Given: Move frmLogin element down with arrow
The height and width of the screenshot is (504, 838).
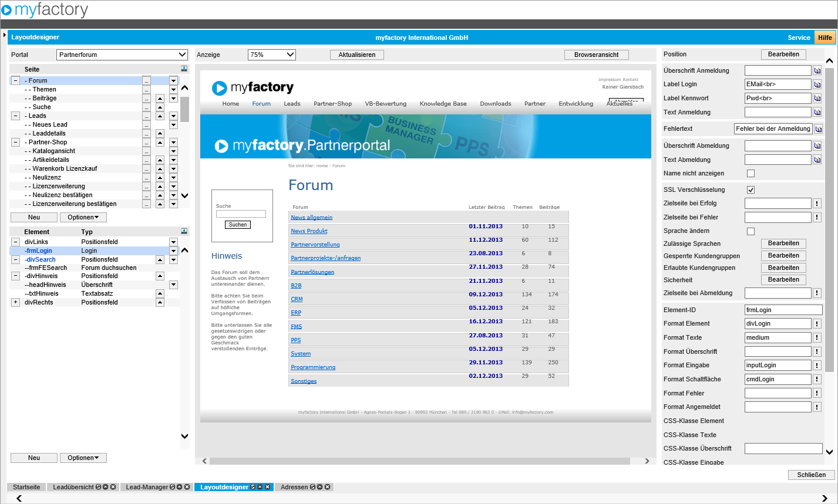Looking at the screenshot, I should (x=173, y=251).
